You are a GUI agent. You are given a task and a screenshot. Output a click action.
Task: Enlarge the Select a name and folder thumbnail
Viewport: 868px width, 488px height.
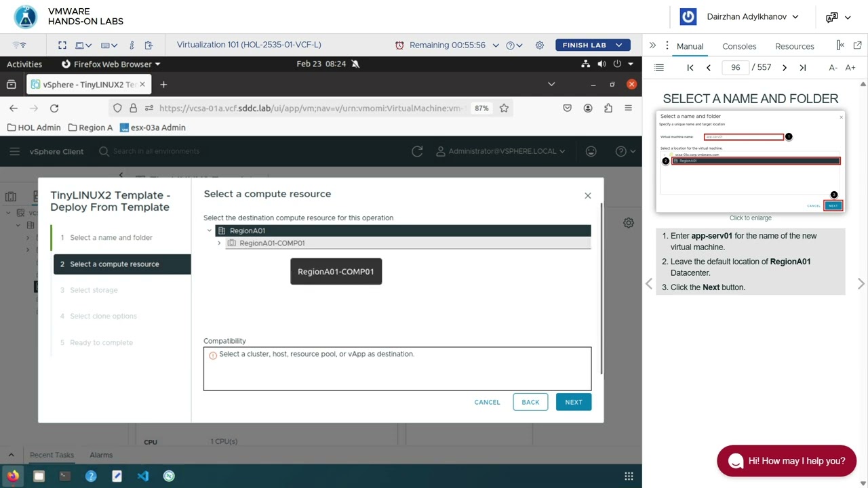click(x=750, y=161)
